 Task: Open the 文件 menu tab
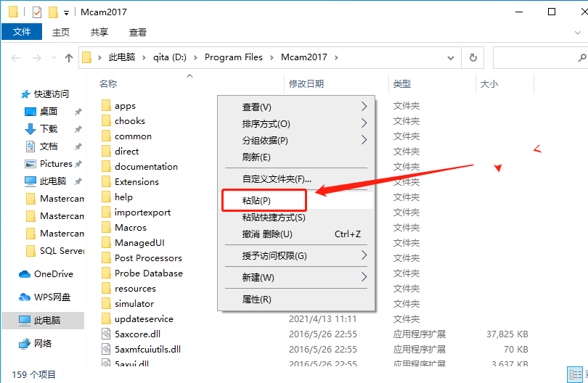click(22, 32)
